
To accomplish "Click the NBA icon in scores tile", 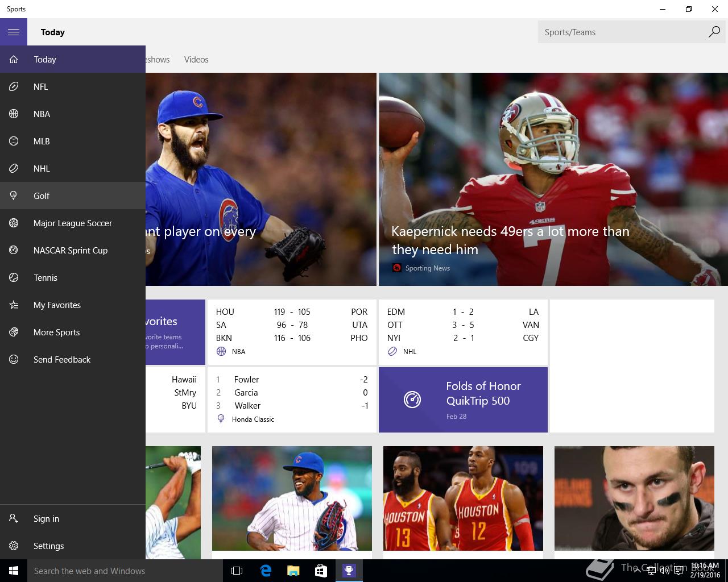I will (x=221, y=351).
